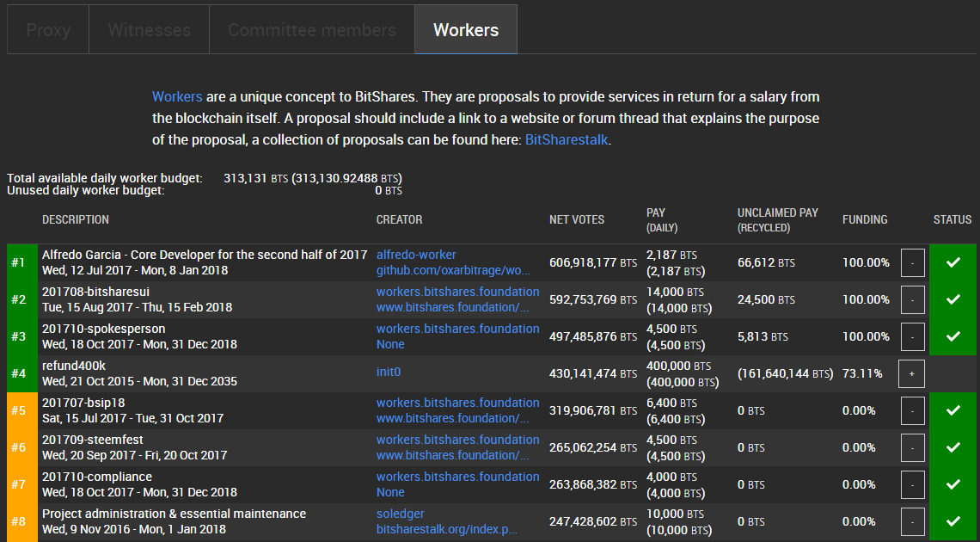Click the status checkmark for 201707-bsip18
980x542 pixels.
click(x=952, y=410)
